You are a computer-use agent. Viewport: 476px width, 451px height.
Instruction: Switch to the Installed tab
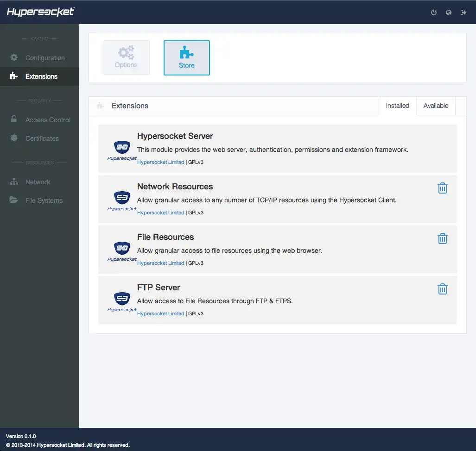coord(397,106)
